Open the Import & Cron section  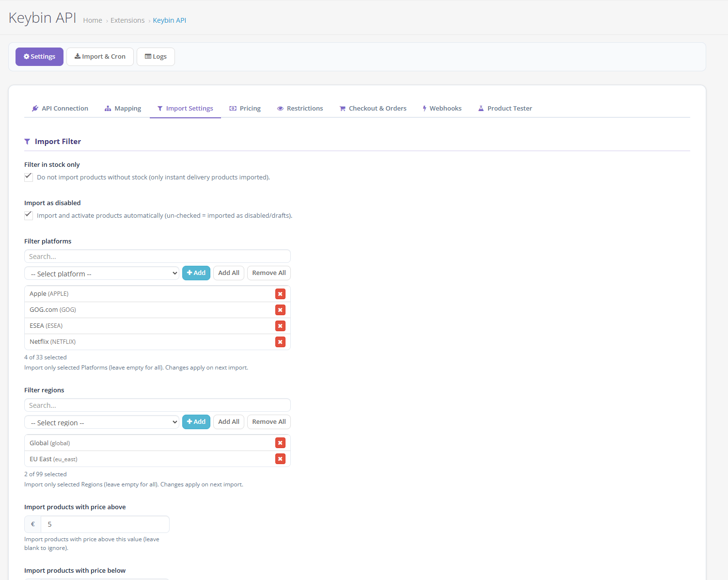[100, 57]
